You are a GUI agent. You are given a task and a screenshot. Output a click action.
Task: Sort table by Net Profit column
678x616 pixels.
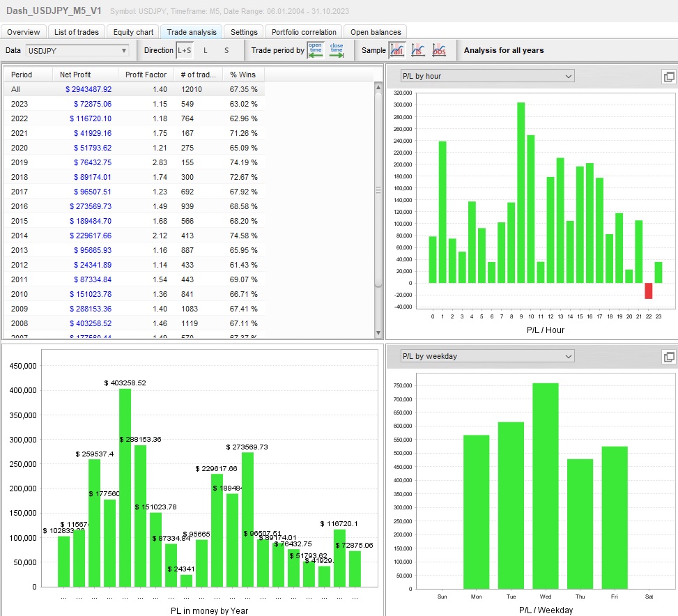pos(75,75)
